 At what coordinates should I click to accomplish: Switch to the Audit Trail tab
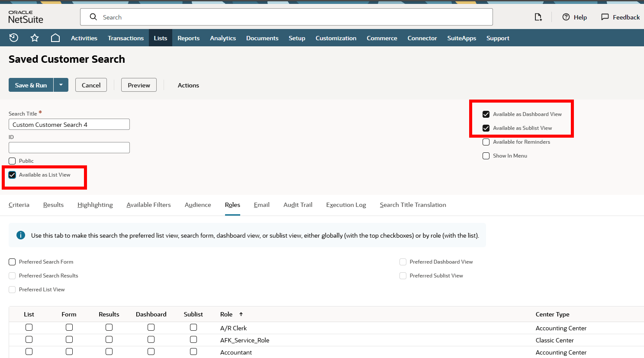298,205
